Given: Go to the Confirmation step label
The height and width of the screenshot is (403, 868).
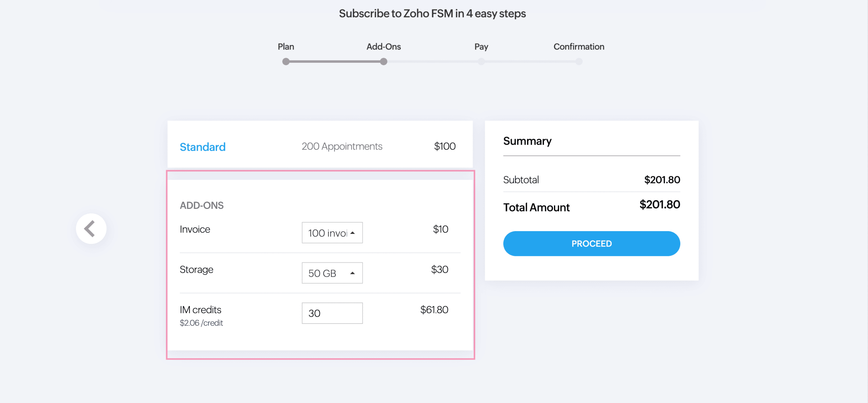Looking at the screenshot, I should tap(578, 46).
